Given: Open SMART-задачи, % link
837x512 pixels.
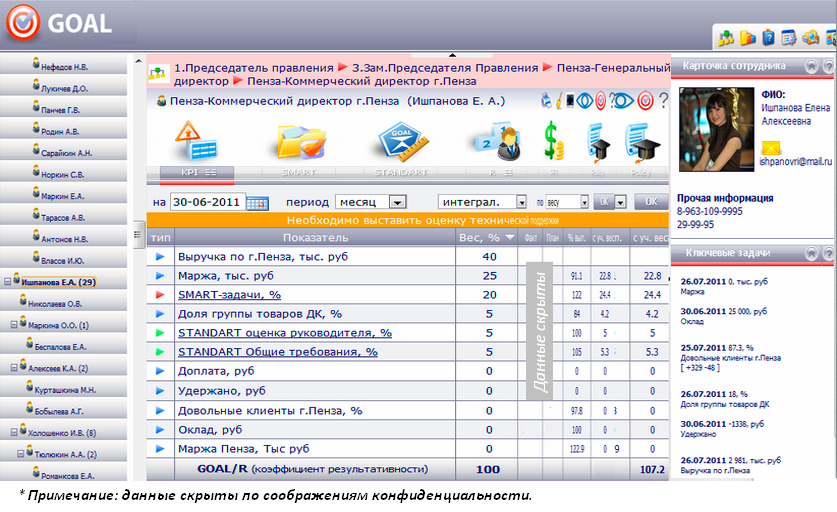Looking at the screenshot, I should (230, 295).
